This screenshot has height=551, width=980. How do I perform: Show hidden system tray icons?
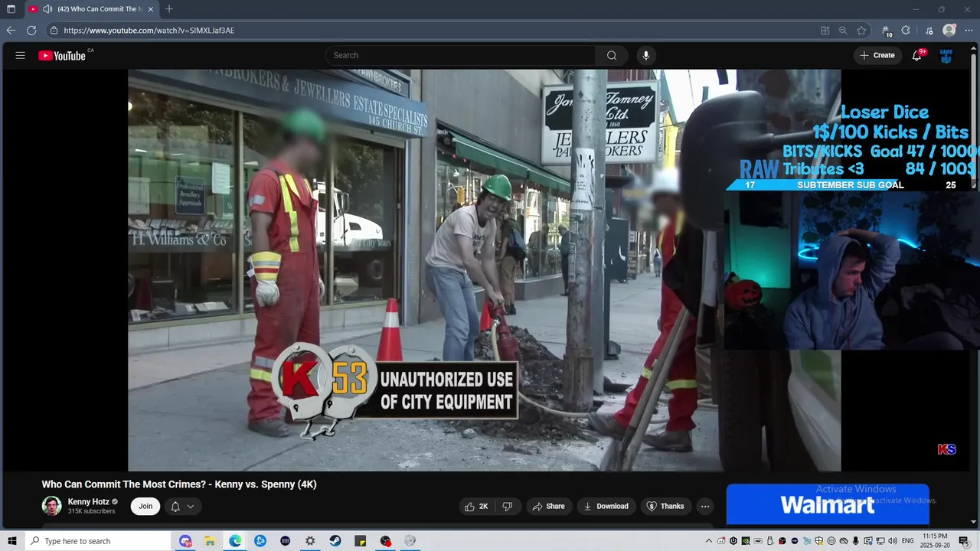click(709, 541)
